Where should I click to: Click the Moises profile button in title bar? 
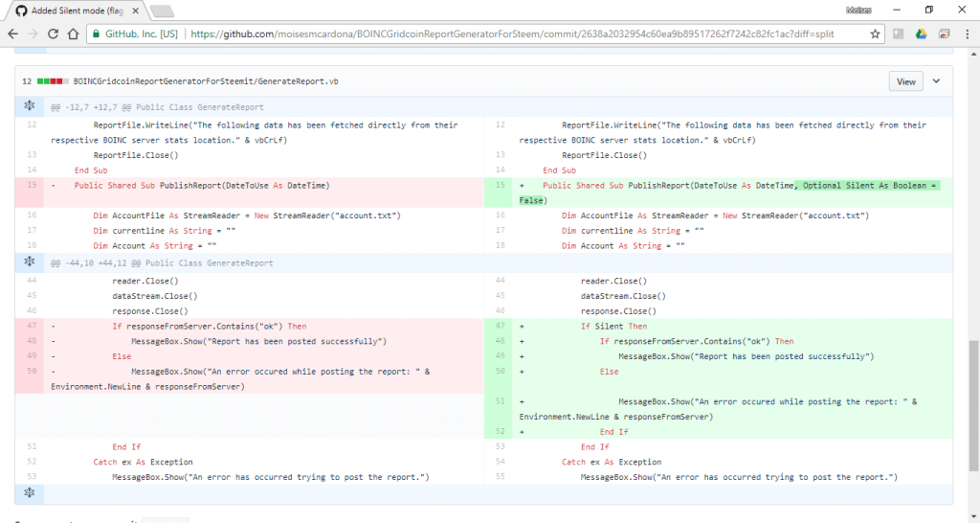pos(858,10)
